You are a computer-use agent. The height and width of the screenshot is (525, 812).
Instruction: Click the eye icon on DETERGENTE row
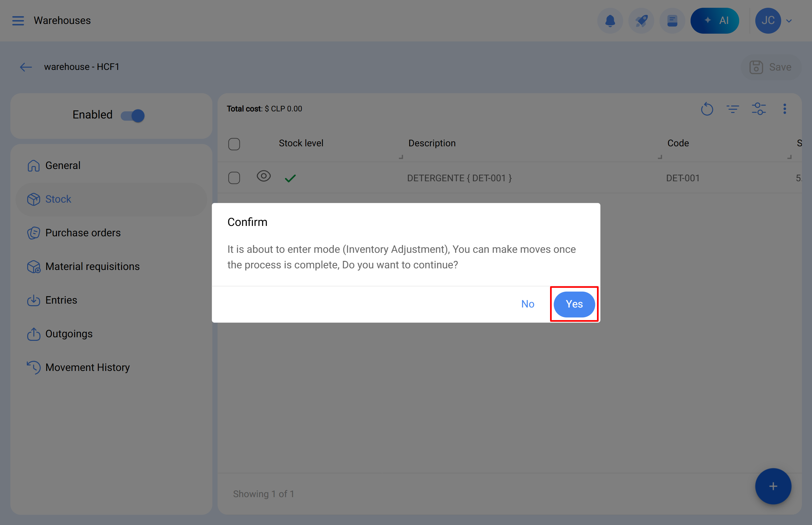coord(263,176)
